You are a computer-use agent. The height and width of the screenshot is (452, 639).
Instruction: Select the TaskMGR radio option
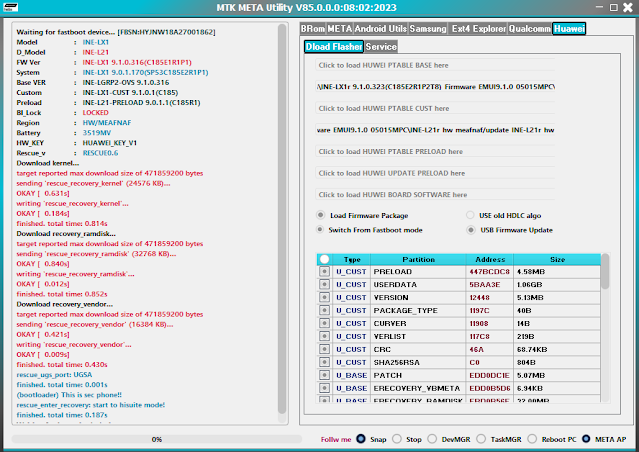tap(481, 439)
